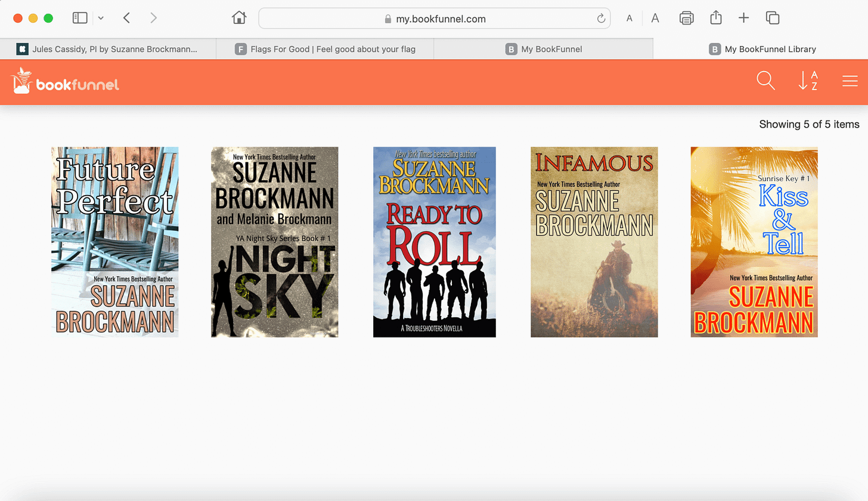Screen dimensions: 868x501
Task: Open the BookFunnel hamburger menu
Action: [850, 81]
